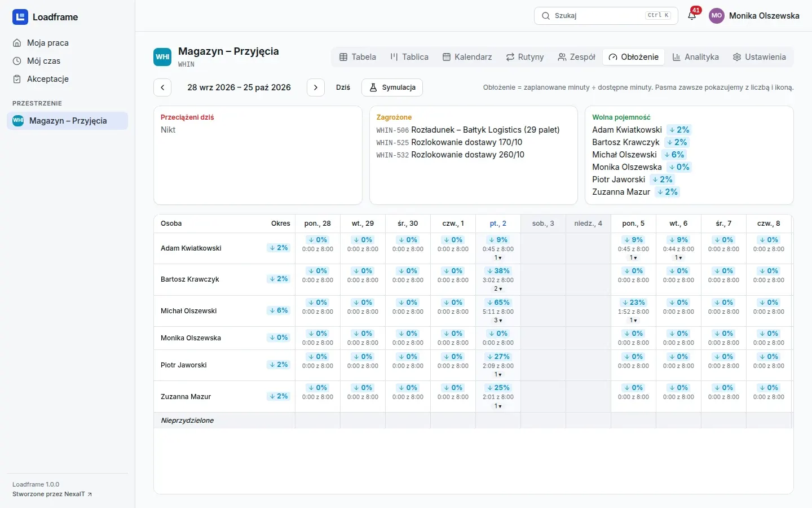Click Michał Olszewski's 6% free capacity badge
812x508 pixels.
click(674, 155)
